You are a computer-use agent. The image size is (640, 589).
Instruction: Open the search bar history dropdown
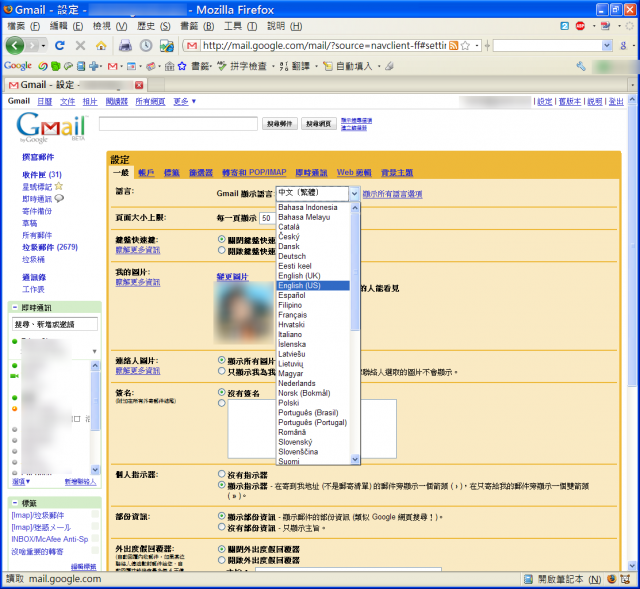click(x=607, y=46)
